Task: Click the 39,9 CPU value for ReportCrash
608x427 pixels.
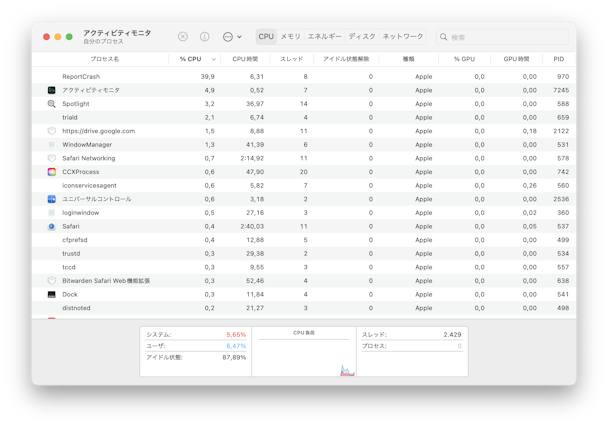Action: pyautogui.click(x=207, y=77)
